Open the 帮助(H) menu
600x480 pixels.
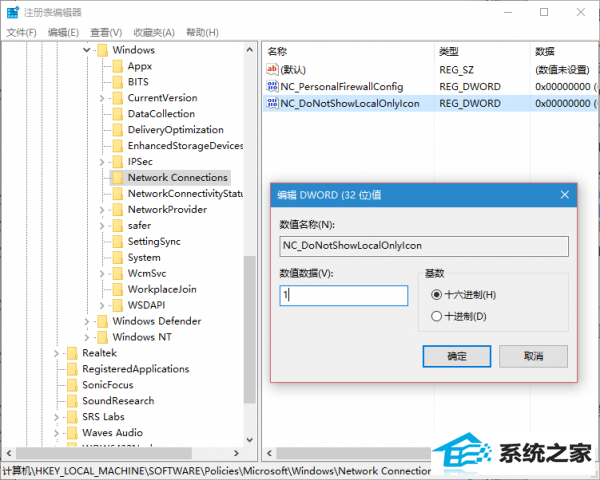click(202, 33)
